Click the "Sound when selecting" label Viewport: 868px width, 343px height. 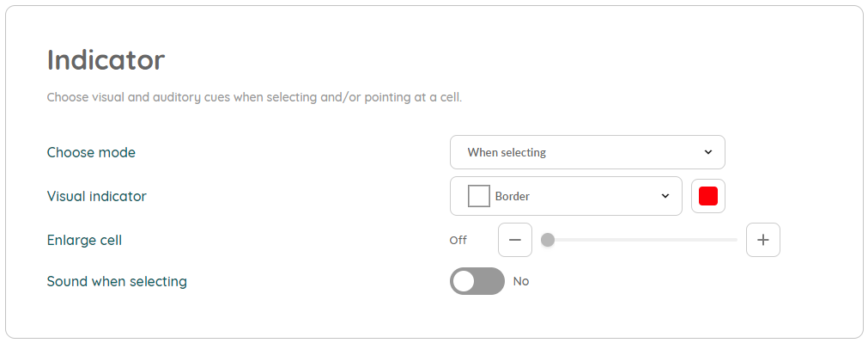click(x=117, y=281)
